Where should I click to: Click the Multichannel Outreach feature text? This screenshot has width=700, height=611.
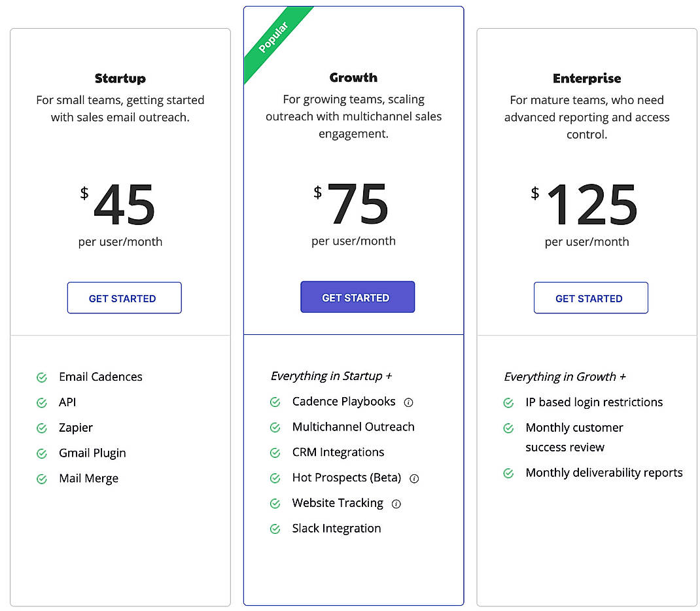point(353,427)
